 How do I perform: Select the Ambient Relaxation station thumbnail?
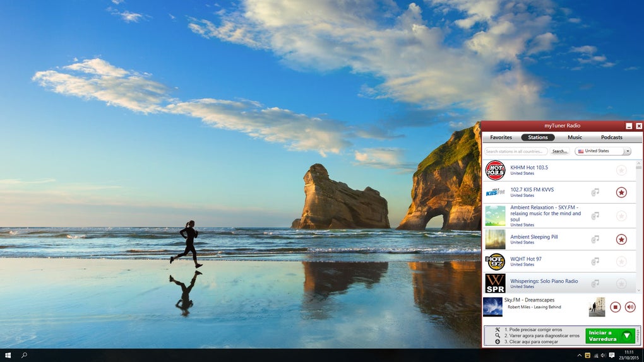pos(496,216)
